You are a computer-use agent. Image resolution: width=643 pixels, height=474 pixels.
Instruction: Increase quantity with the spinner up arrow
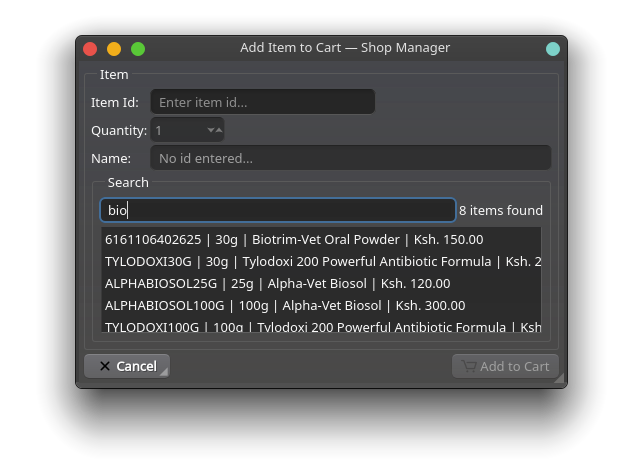[219, 130]
